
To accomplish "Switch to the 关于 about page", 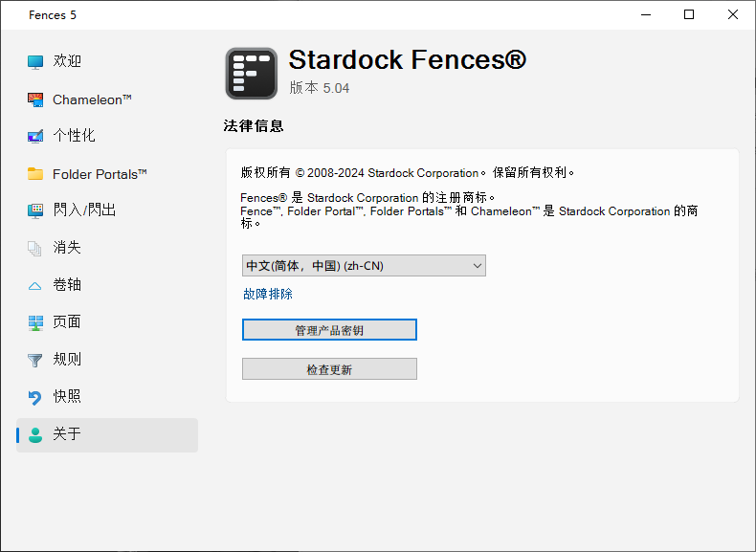I will (x=67, y=434).
